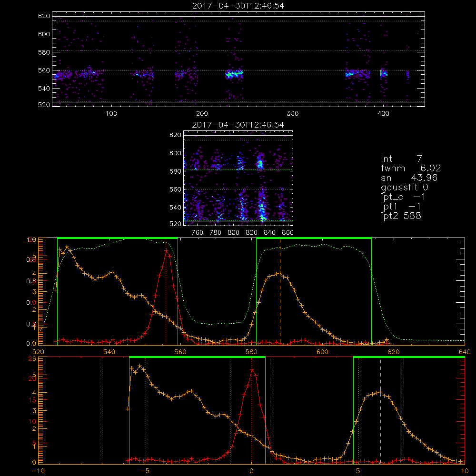Click the top plot title 2017-04-30T12:46:54
This screenshot has height=476, width=476.
pyautogui.click(x=238, y=6)
